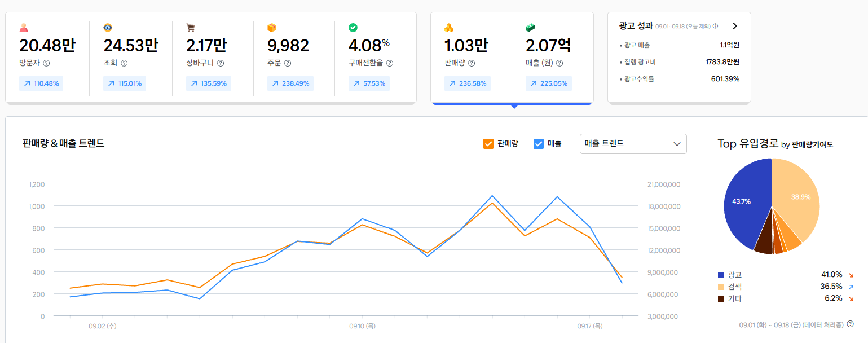The height and width of the screenshot is (343, 868).
Task: Open the 매출 트렌드 dropdown
Action: (633, 144)
